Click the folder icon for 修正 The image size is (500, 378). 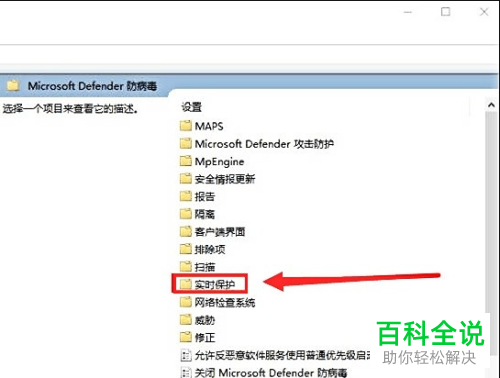click(186, 337)
